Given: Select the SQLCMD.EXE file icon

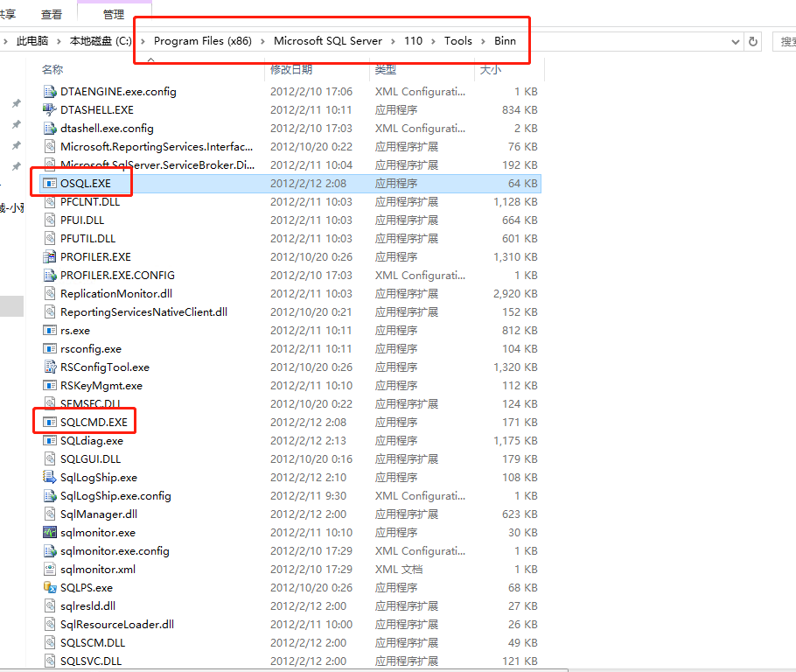Looking at the screenshot, I should 50,422.
